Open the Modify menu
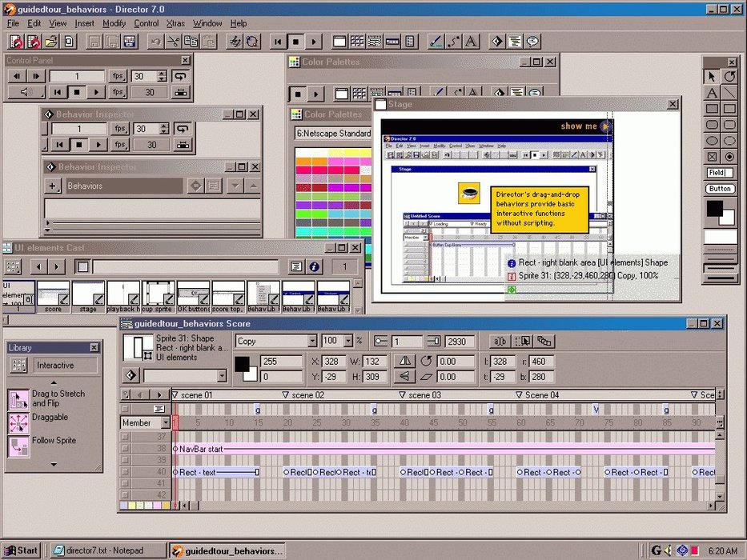This screenshot has width=747, height=560. (114, 23)
